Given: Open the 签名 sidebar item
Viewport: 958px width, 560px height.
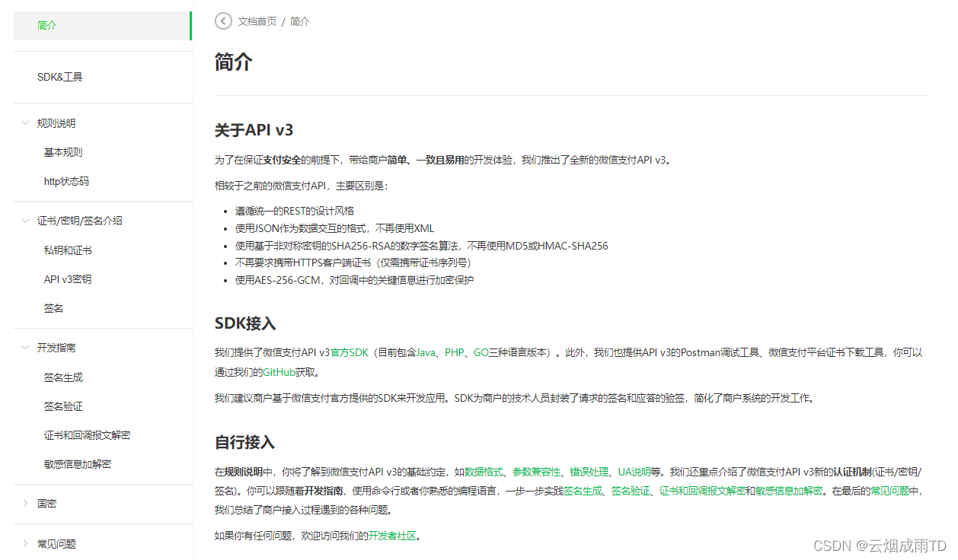Looking at the screenshot, I should pyautogui.click(x=53, y=308).
